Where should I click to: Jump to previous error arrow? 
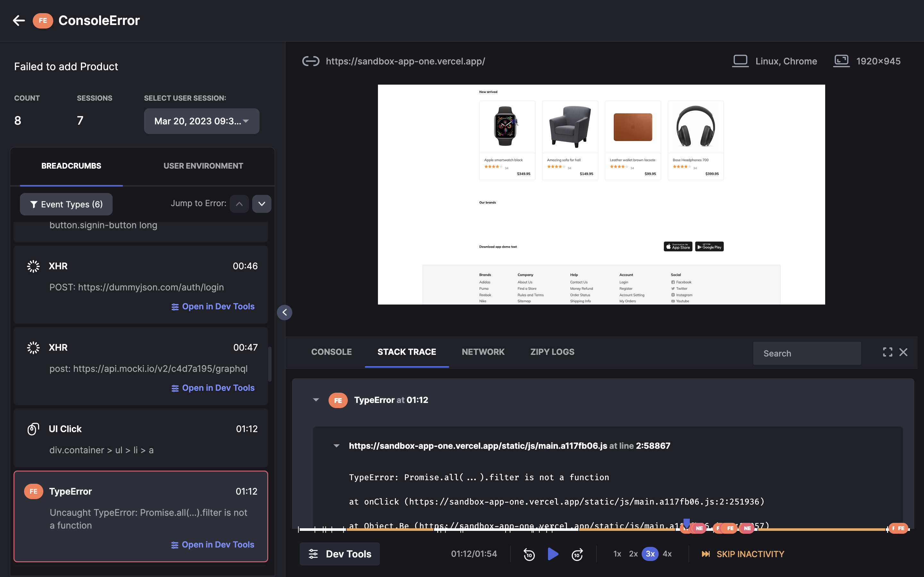tap(239, 204)
